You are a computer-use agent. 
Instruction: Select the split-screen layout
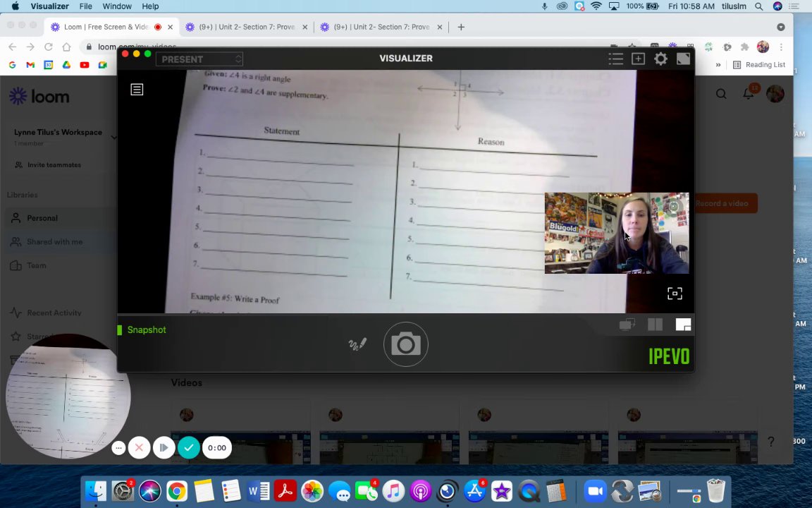655,325
